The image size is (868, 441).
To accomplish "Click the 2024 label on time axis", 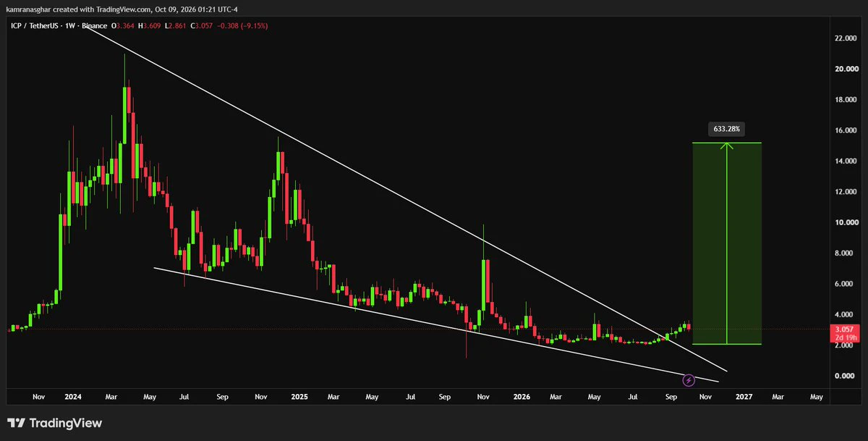I will (72, 397).
